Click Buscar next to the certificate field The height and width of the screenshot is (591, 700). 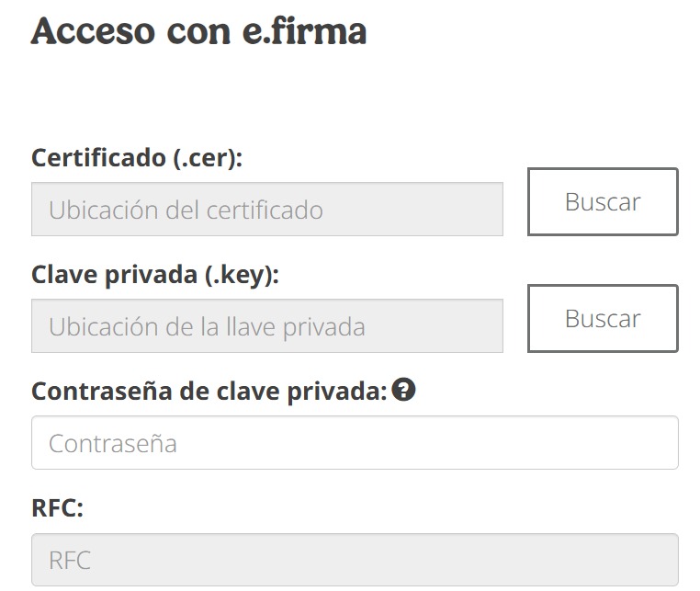coord(602,202)
